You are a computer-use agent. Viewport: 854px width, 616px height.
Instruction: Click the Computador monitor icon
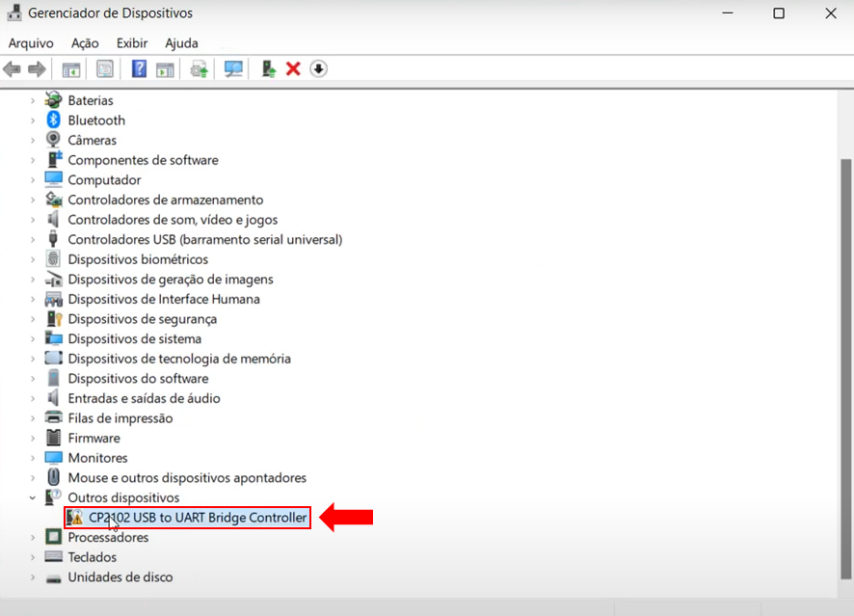(x=53, y=179)
